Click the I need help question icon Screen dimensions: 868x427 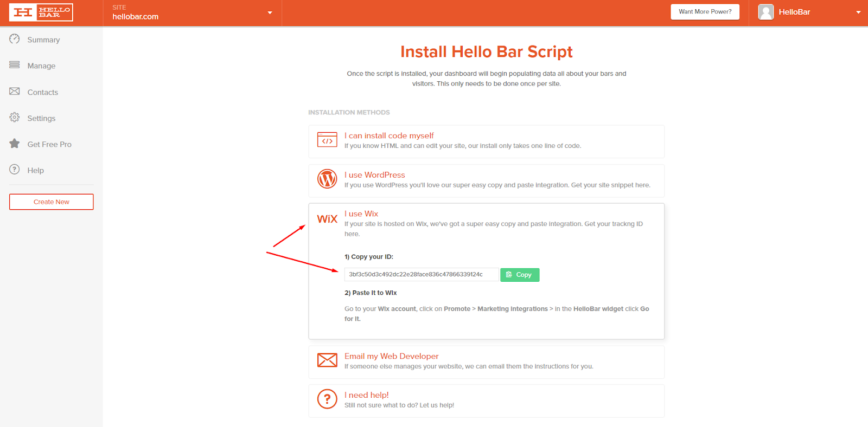[x=327, y=399]
